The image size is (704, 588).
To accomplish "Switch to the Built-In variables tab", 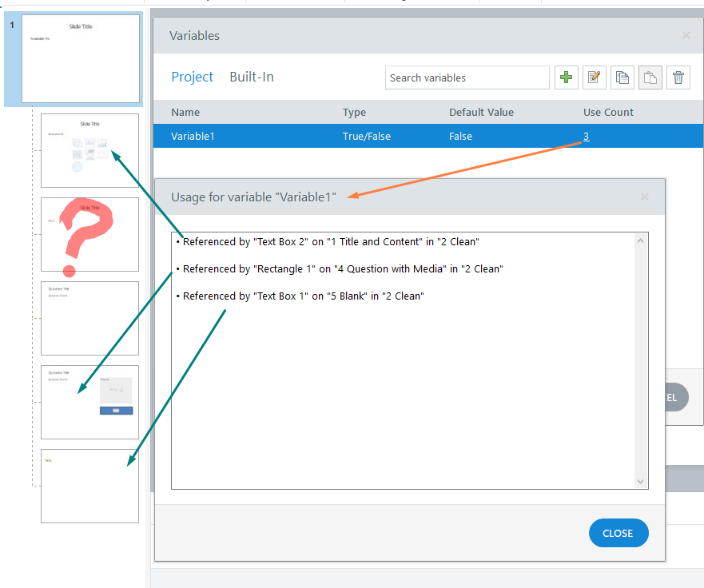I will pos(252,77).
